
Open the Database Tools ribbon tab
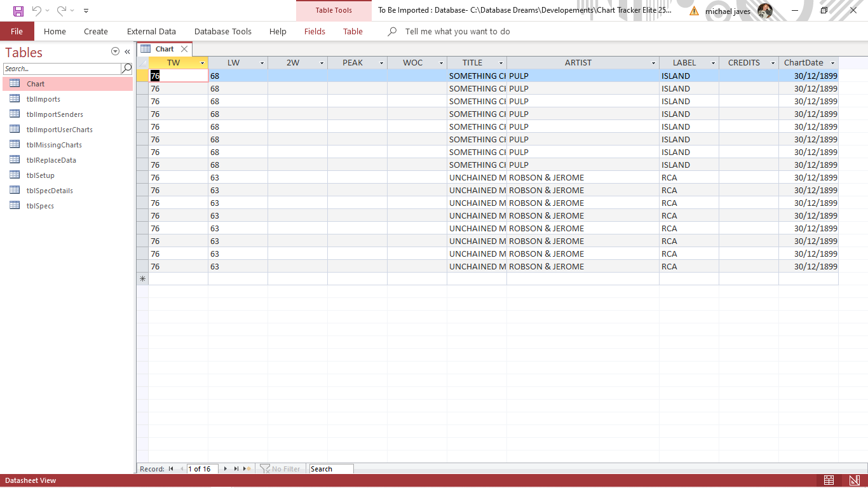[x=223, y=31]
